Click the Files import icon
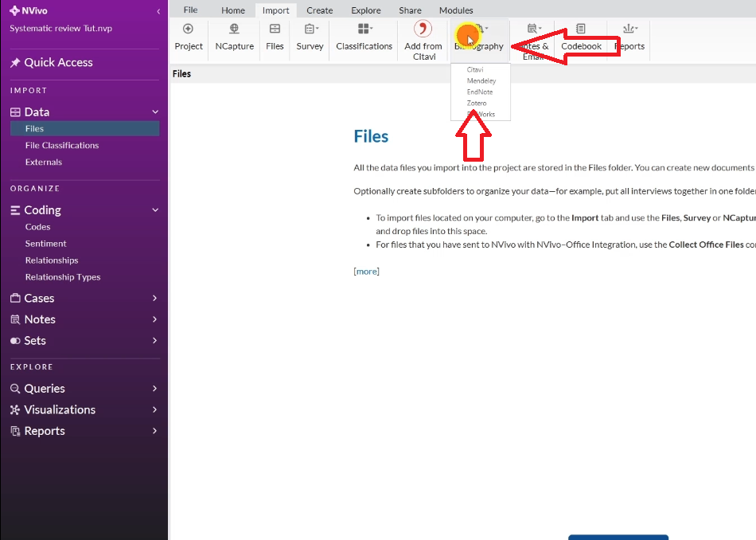Viewport: 756px width, 540px height. 275,29
